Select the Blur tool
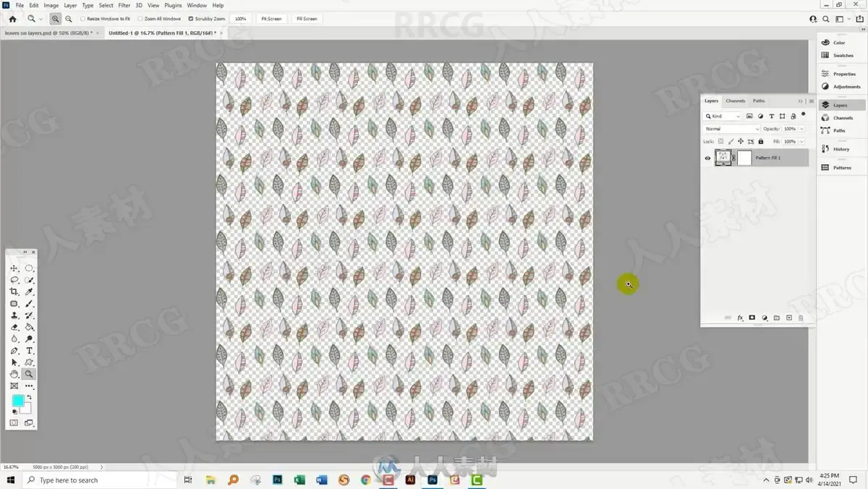This screenshot has width=868, height=489. click(x=14, y=339)
